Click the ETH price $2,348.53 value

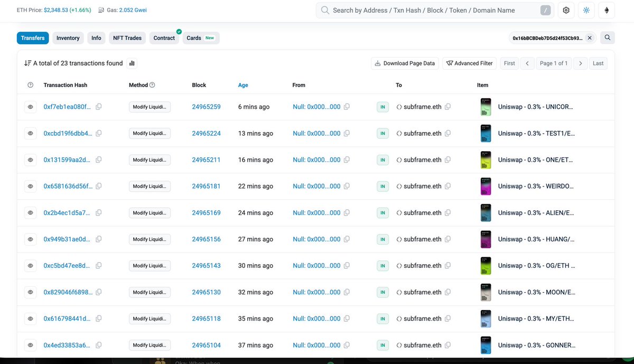click(x=55, y=10)
